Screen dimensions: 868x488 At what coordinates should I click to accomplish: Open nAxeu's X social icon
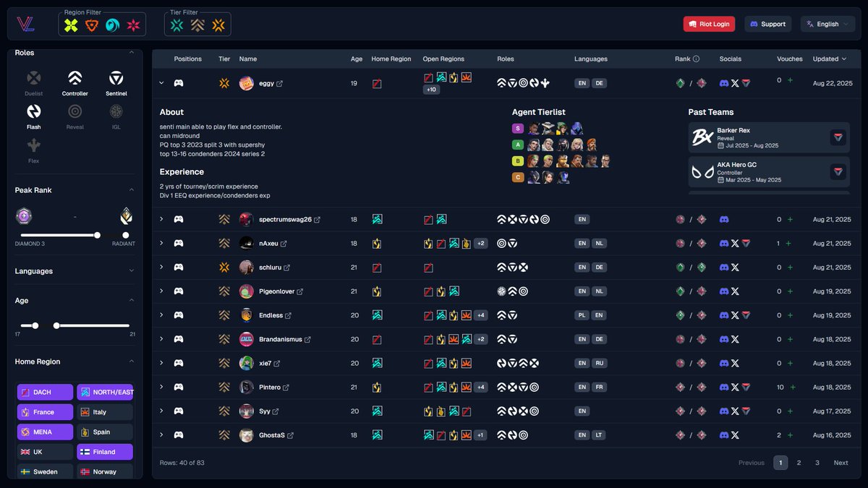(735, 244)
